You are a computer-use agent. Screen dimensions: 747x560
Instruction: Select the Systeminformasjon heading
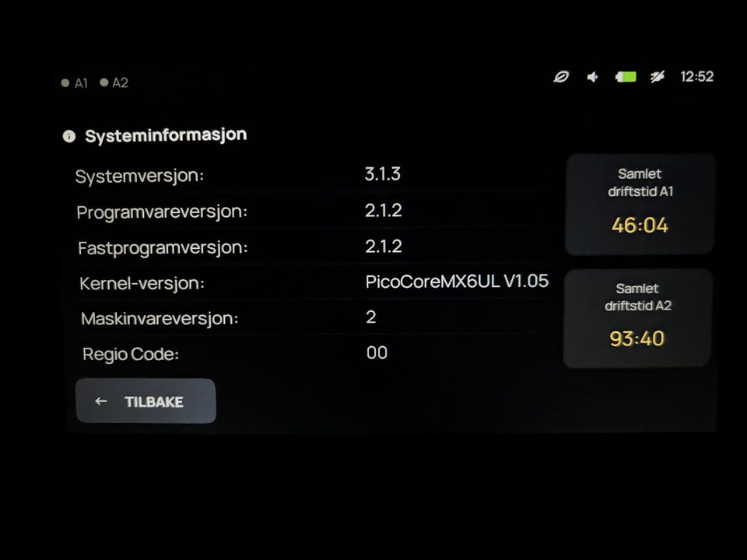coord(166,135)
